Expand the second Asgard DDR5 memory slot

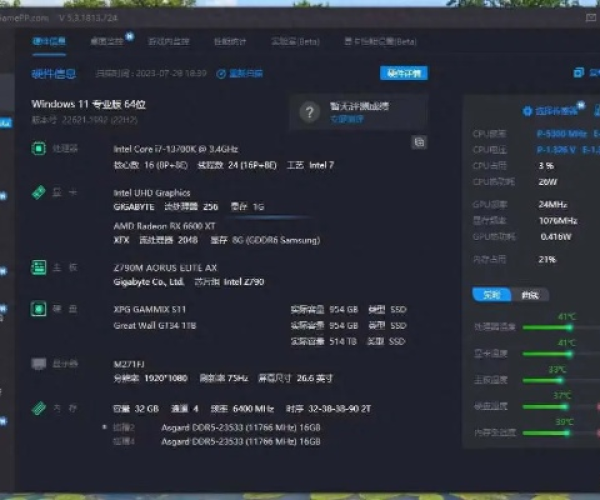point(104,441)
